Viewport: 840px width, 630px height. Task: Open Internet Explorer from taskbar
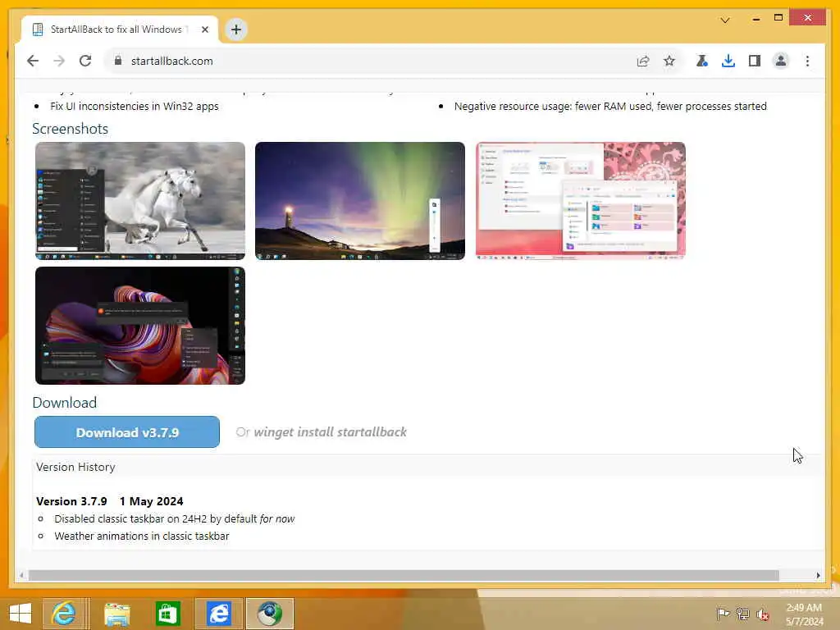(63, 614)
